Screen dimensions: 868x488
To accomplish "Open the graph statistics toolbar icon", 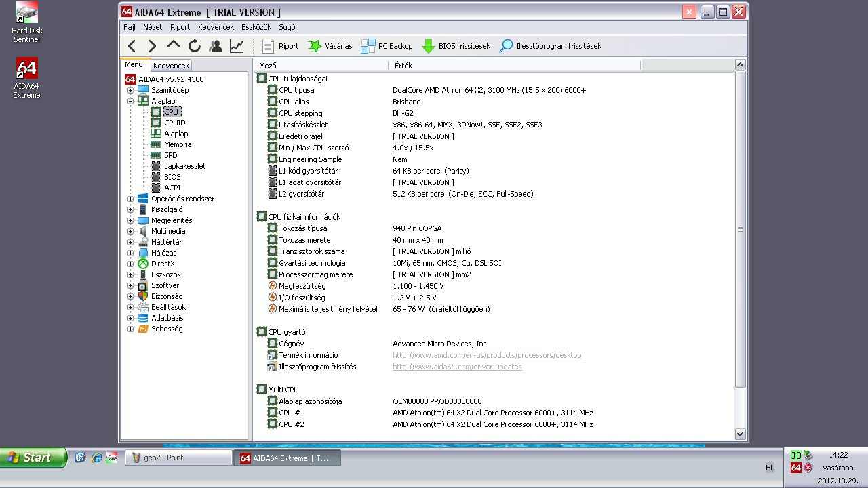I will (237, 46).
